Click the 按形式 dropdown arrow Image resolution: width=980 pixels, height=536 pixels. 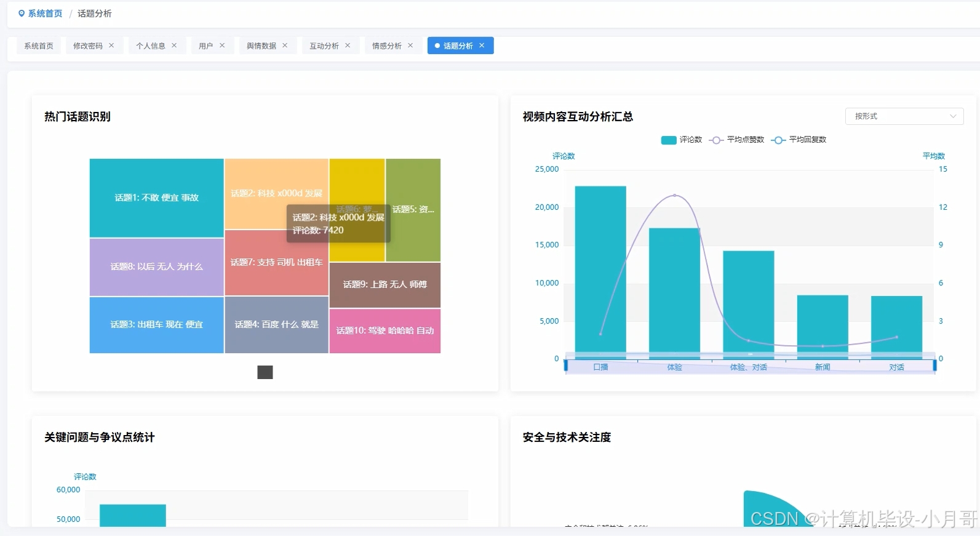click(x=953, y=116)
